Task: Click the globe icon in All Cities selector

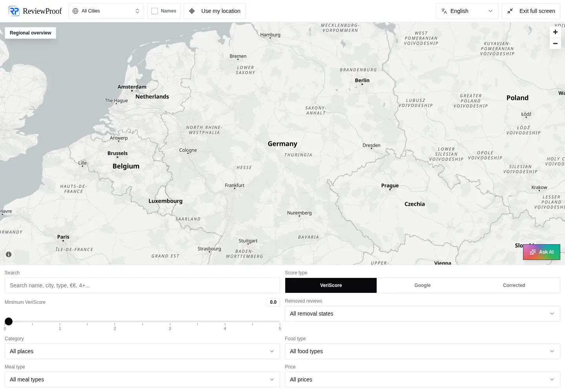Action: tap(75, 11)
